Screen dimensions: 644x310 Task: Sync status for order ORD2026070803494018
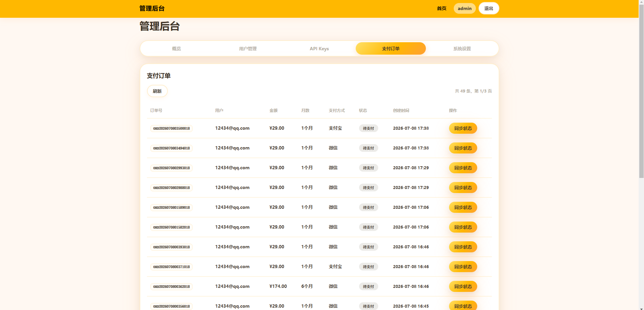coord(463,148)
